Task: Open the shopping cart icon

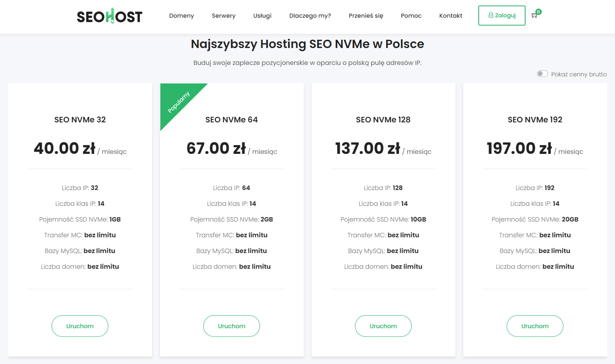Action: point(535,15)
